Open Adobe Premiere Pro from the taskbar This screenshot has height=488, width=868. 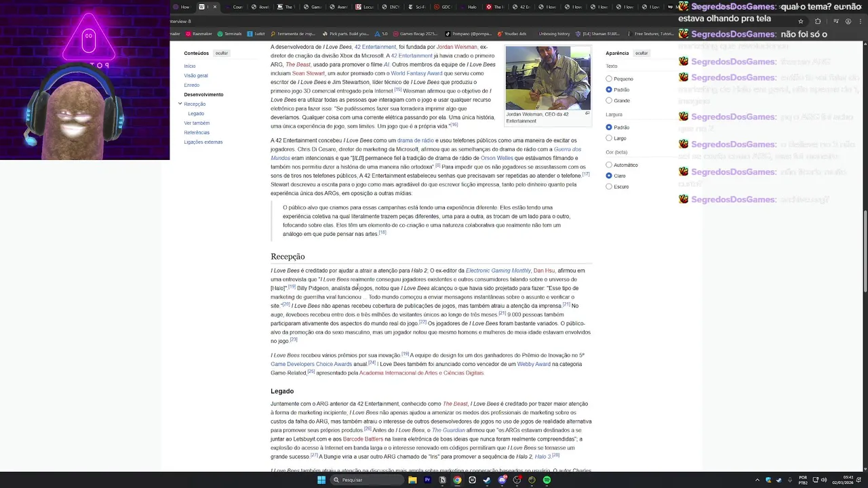pos(427,480)
